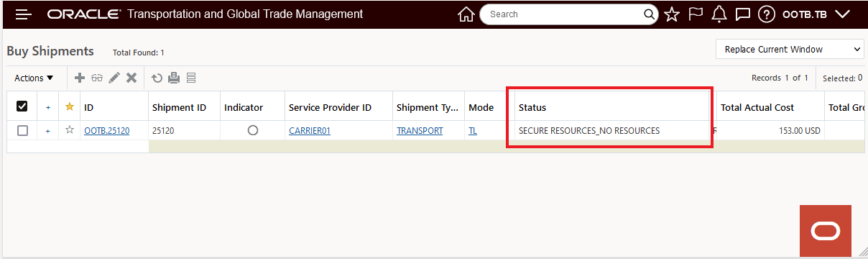Toggle the select-all header checkbox
The image size is (868, 259).
click(x=22, y=106)
